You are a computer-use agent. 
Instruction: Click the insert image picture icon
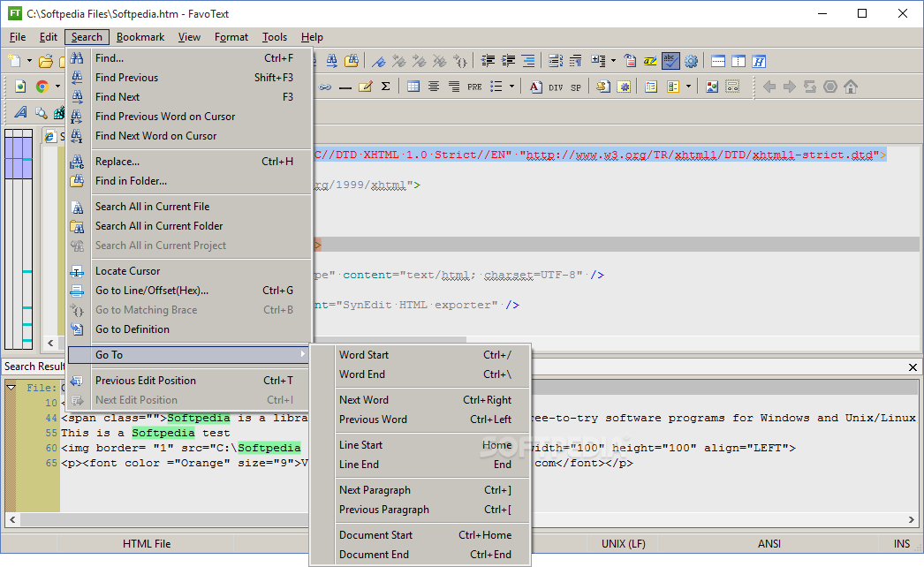[x=712, y=87]
